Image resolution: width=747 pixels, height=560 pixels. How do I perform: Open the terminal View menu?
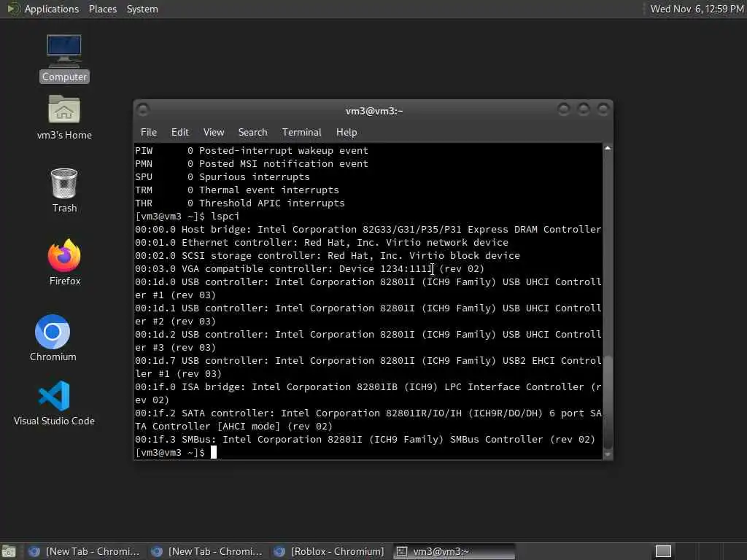click(214, 133)
